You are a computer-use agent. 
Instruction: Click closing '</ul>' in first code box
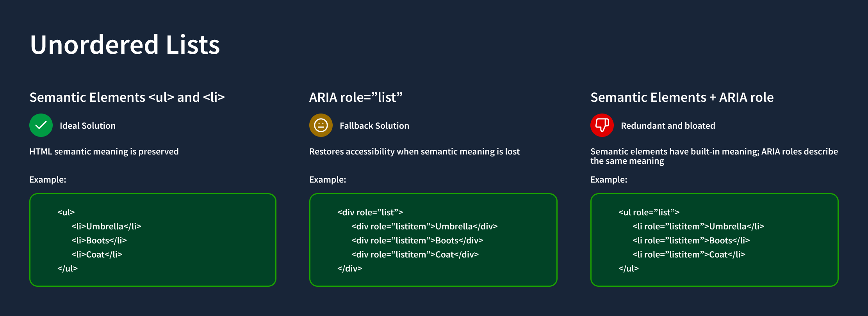pos(68,268)
